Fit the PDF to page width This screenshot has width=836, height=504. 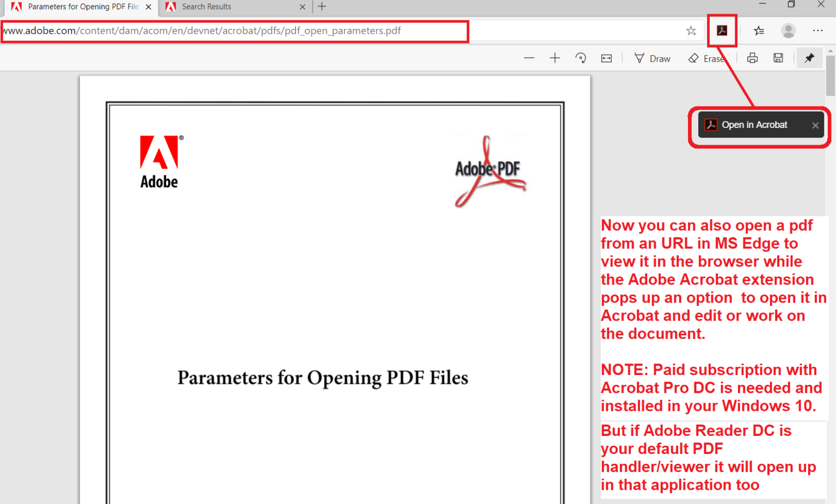point(606,58)
